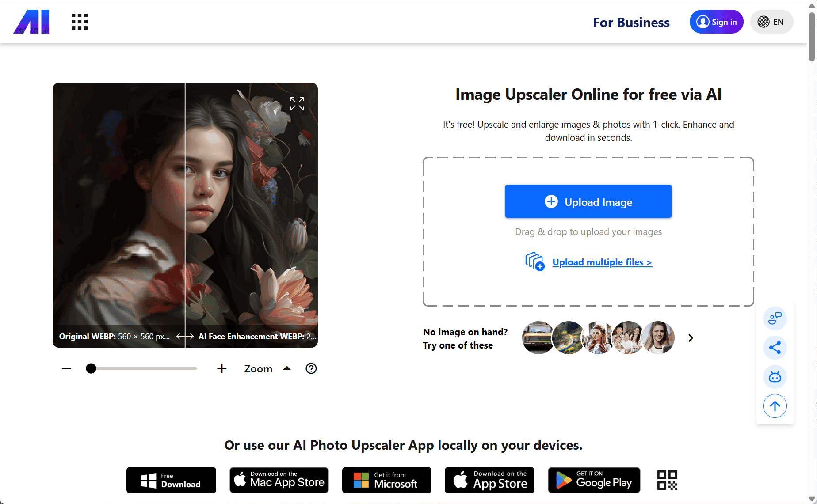Collapse the Zoom control with its caret

(287, 368)
